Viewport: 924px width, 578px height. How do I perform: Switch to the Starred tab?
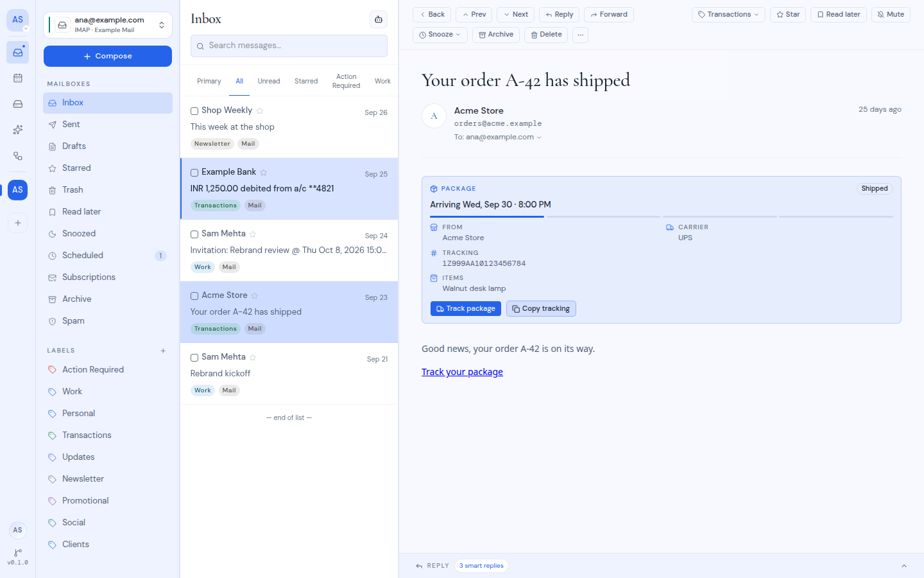306,82
